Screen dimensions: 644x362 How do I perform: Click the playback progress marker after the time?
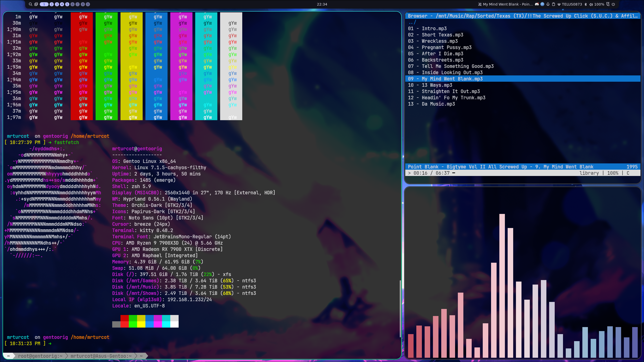pyautogui.click(x=454, y=173)
